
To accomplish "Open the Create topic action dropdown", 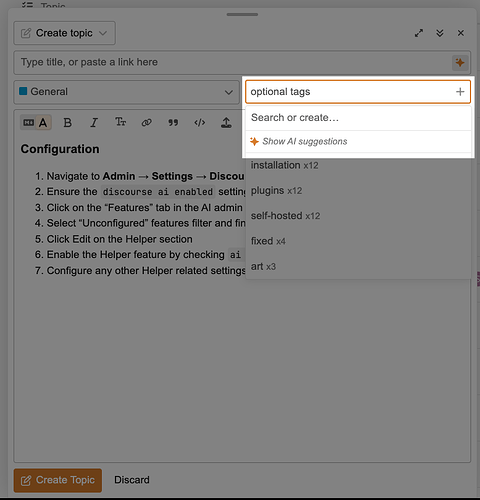I will click(64, 33).
